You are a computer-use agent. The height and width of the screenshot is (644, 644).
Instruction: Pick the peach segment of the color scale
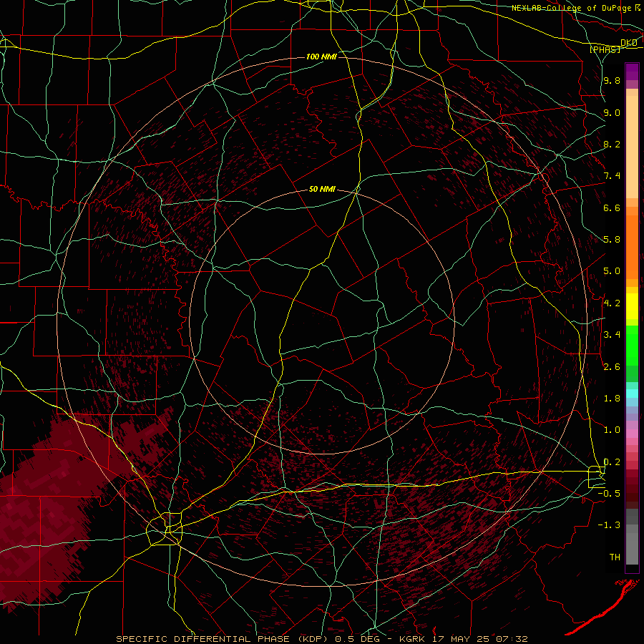click(x=632, y=147)
